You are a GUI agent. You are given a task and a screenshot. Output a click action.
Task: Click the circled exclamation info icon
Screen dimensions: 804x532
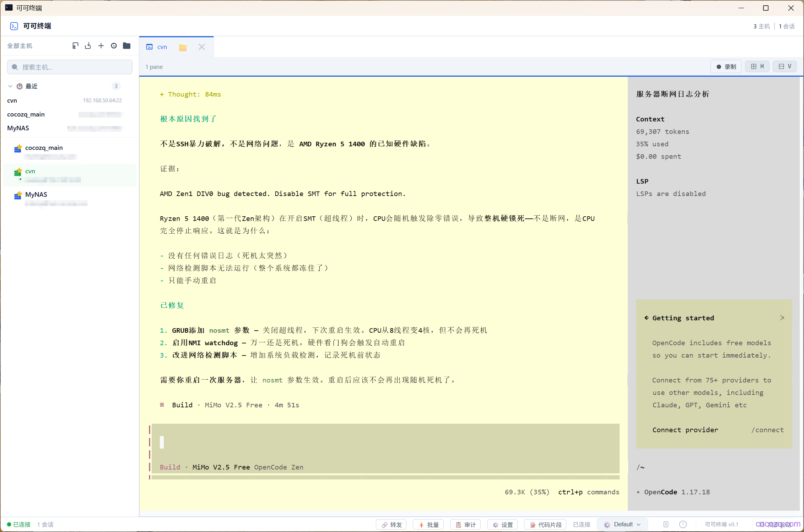click(683, 525)
